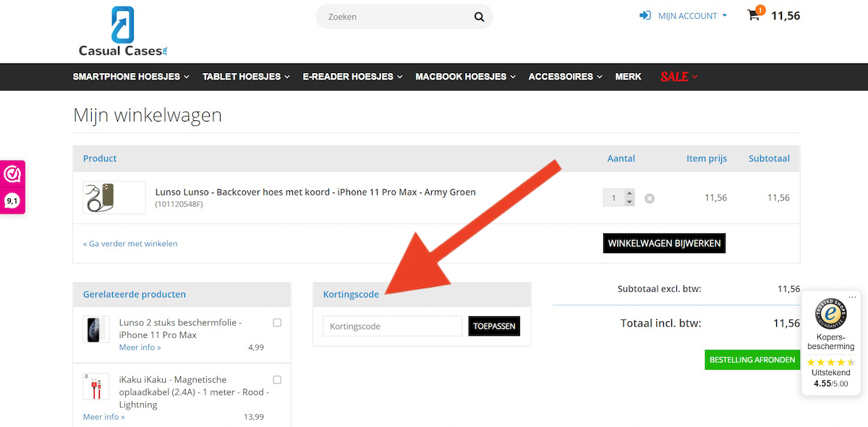868x427 pixels.
Task: Click the Item prijs column header
Action: click(x=707, y=158)
